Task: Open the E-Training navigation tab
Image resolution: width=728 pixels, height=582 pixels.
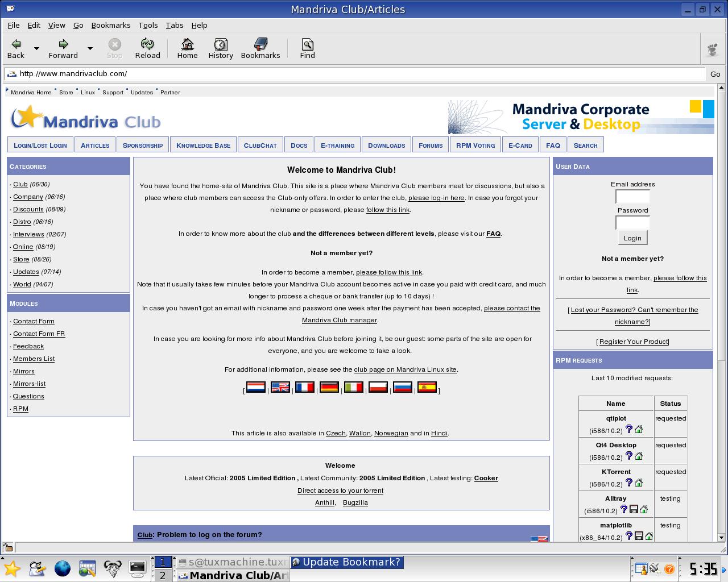Action: tap(338, 145)
